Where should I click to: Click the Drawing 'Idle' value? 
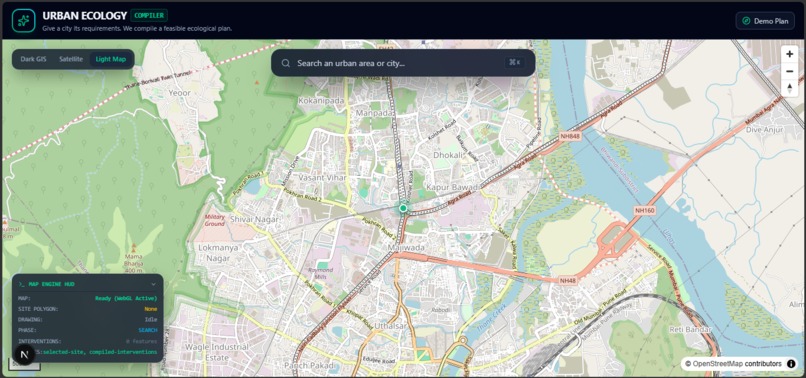151,319
